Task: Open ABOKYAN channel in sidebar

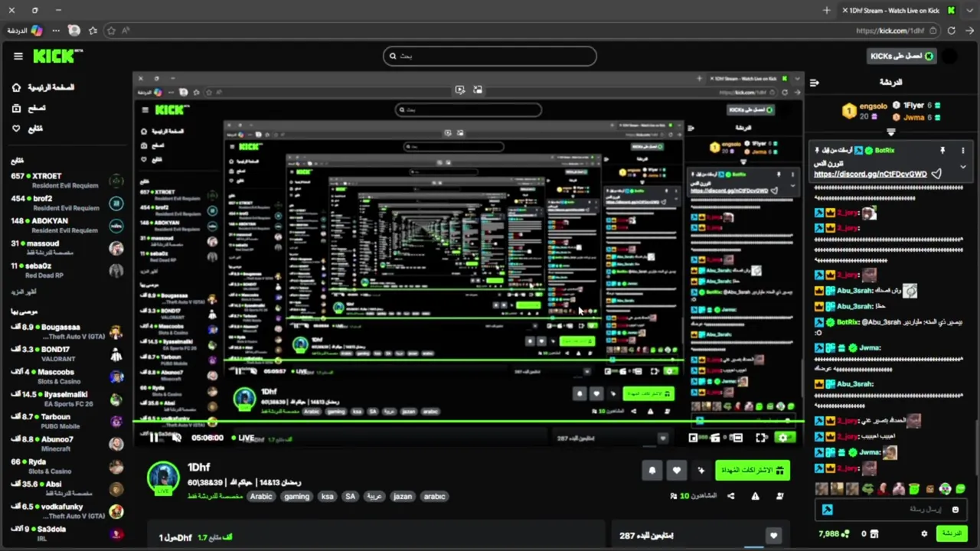Action: pyautogui.click(x=67, y=225)
